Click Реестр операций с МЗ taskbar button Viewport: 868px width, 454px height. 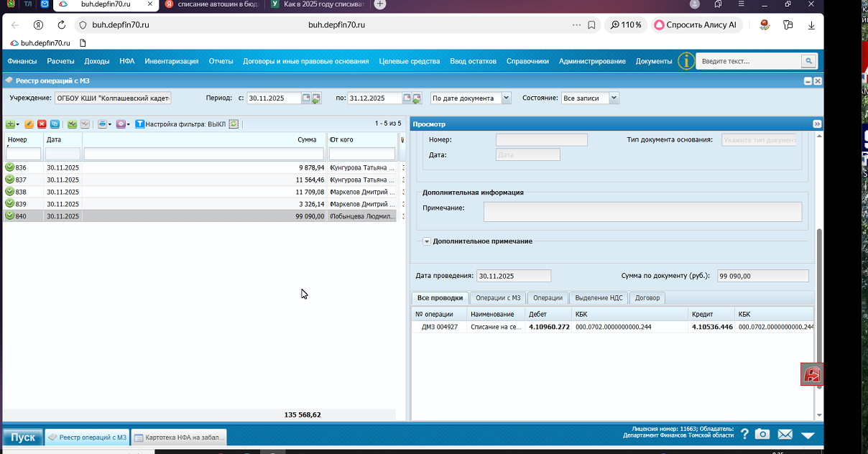pos(87,437)
